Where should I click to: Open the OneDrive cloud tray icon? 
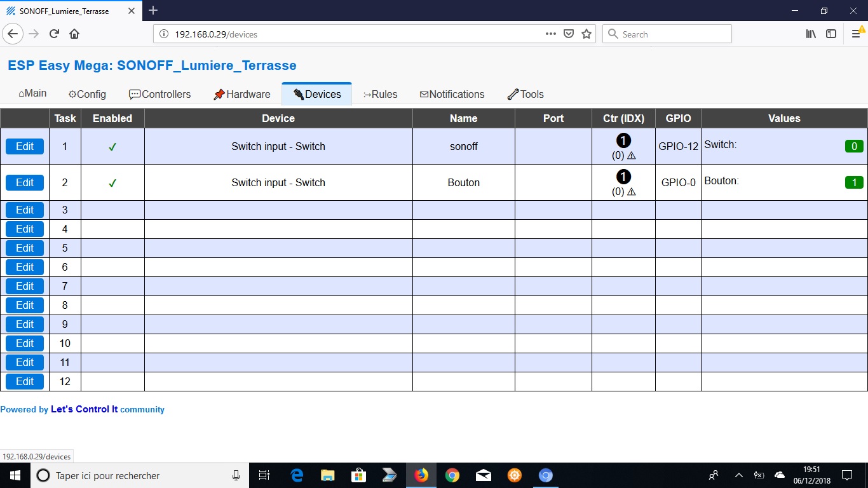780,475
